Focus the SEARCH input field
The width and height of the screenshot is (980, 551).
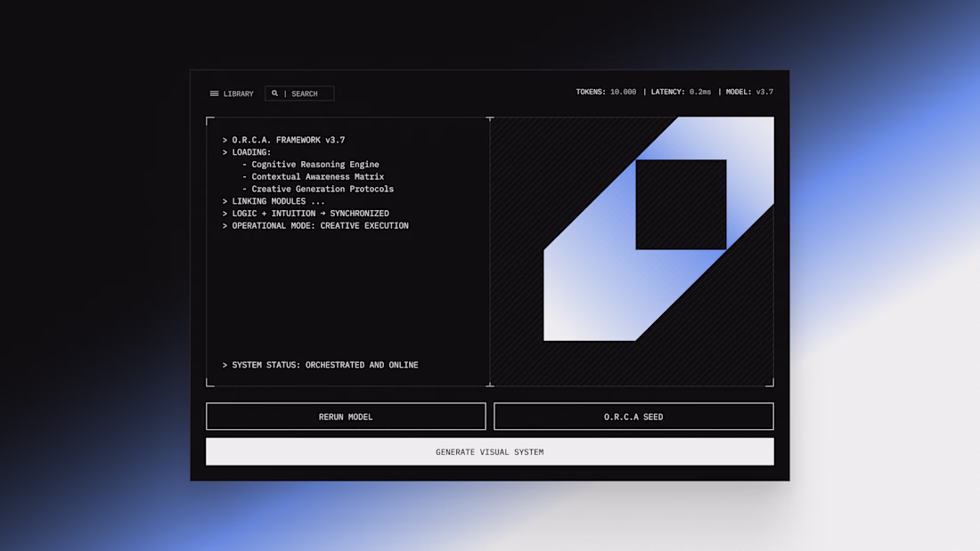pos(299,93)
